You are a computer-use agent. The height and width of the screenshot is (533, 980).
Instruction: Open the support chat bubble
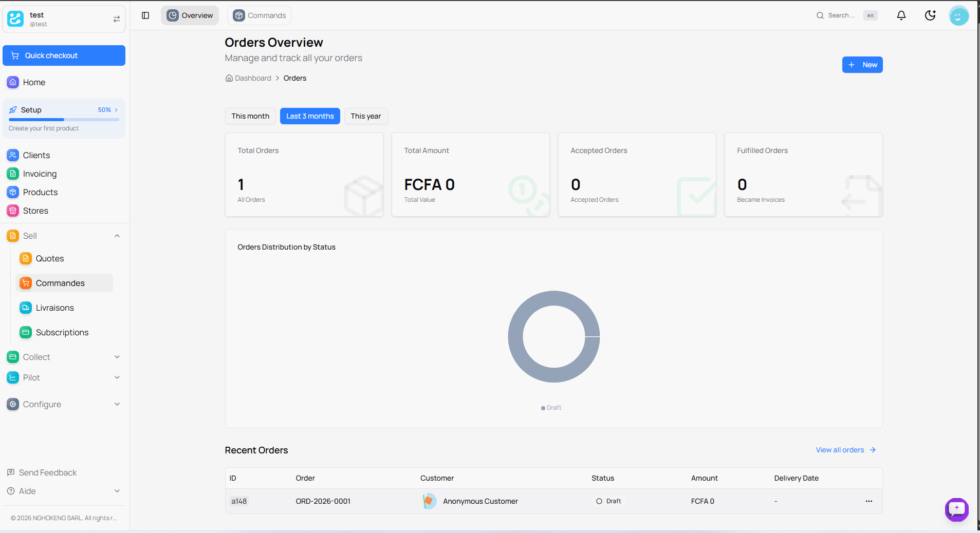point(957,509)
